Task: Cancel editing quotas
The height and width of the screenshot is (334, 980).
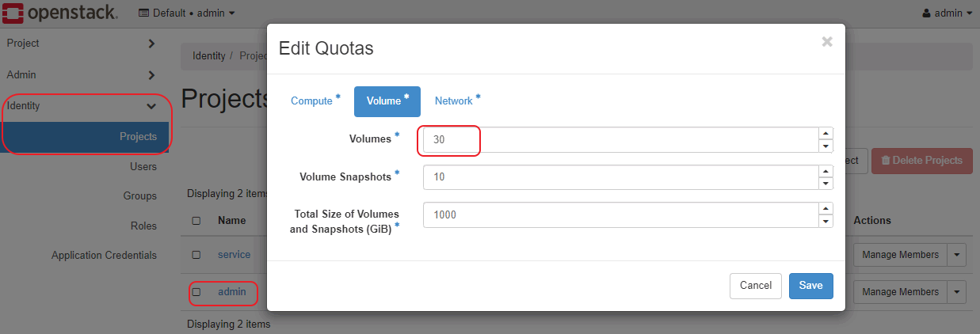Action: 755,286
